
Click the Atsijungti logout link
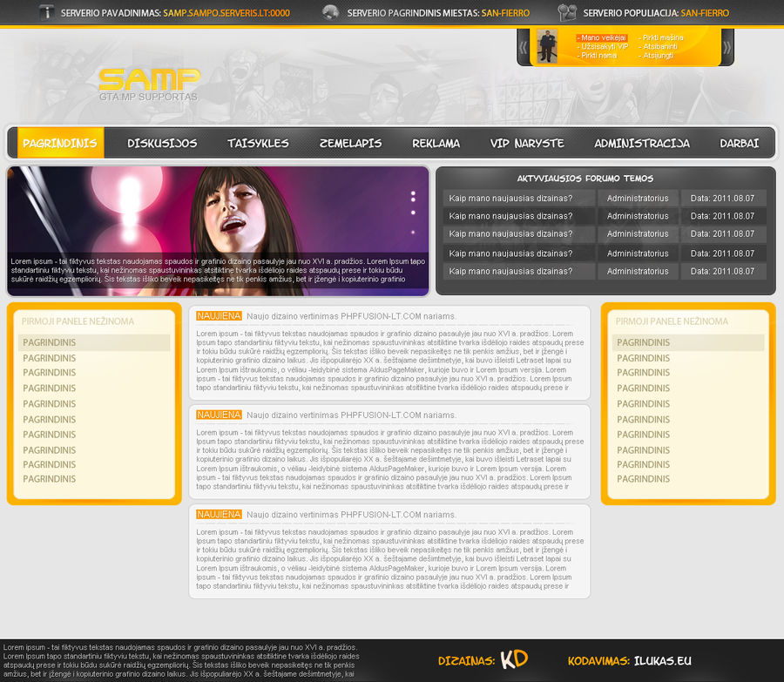pos(655,56)
